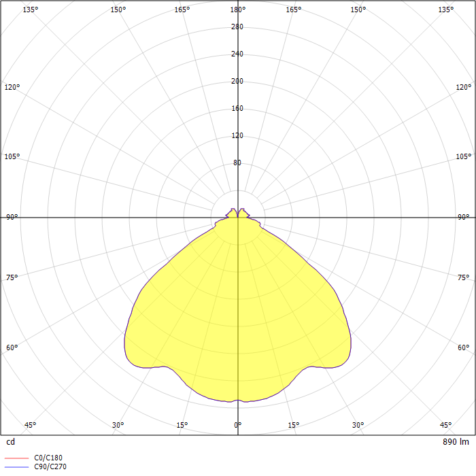Click the 240 intensity scale value
Screen dimensions: 476x476
pyautogui.click(x=237, y=54)
